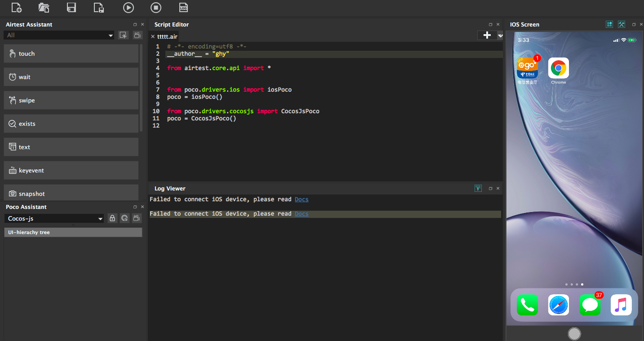The width and height of the screenshot is (644, 341).
Task: Click the iOS home button below screen
Action: (x=574, y=333)
